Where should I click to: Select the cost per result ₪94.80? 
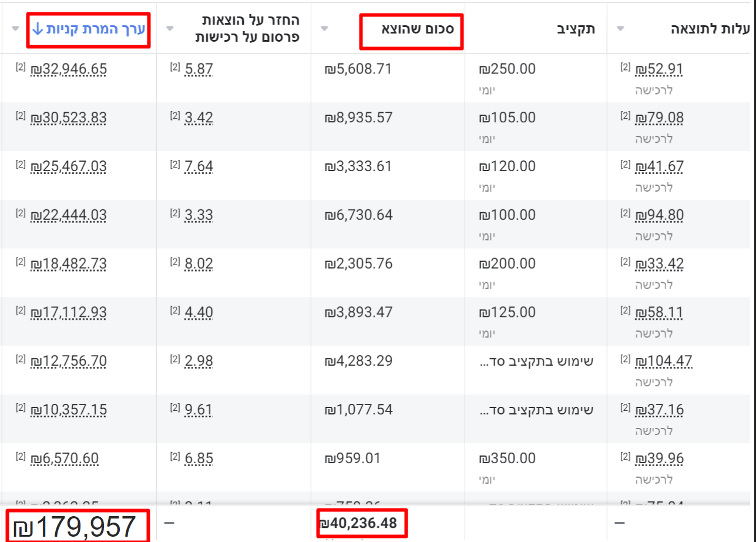(660, 215)
